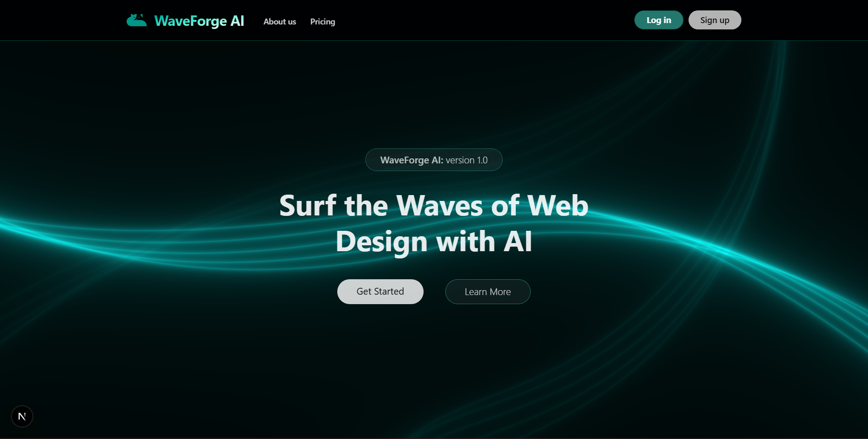Click the "version 1.0" text in badge

[x=467, y=160]
